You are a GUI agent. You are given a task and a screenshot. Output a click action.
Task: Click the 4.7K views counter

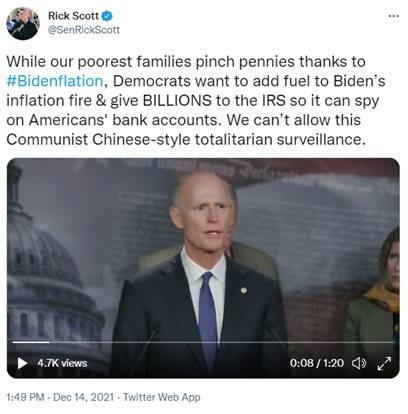(x=62, y=363)
